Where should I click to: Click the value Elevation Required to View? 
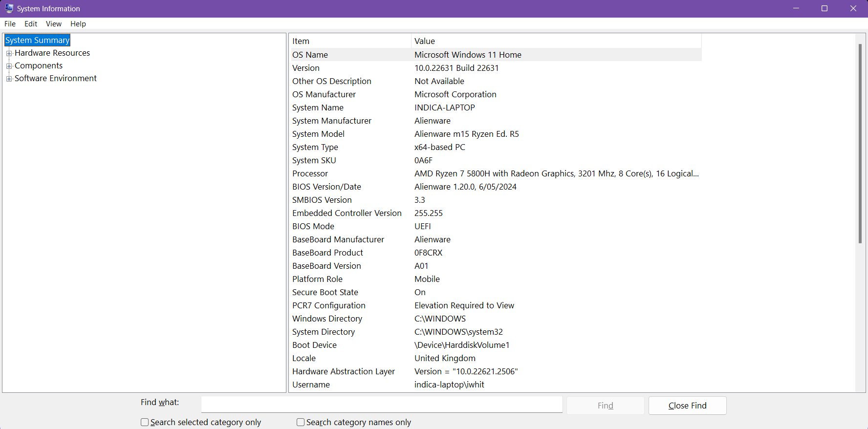tap(464, 305)
